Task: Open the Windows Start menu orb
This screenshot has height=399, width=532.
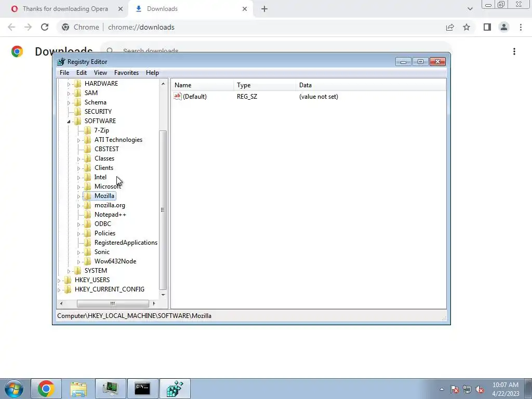Action: click(x=14, y=389)
